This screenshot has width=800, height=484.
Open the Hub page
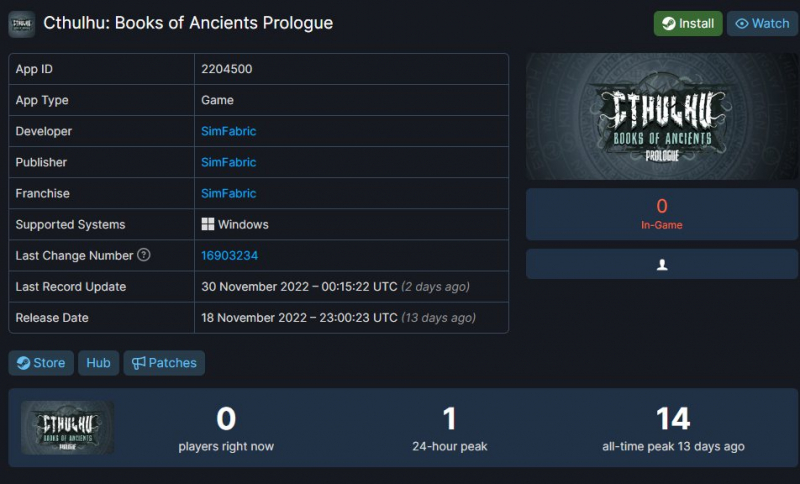coord(98,363)
